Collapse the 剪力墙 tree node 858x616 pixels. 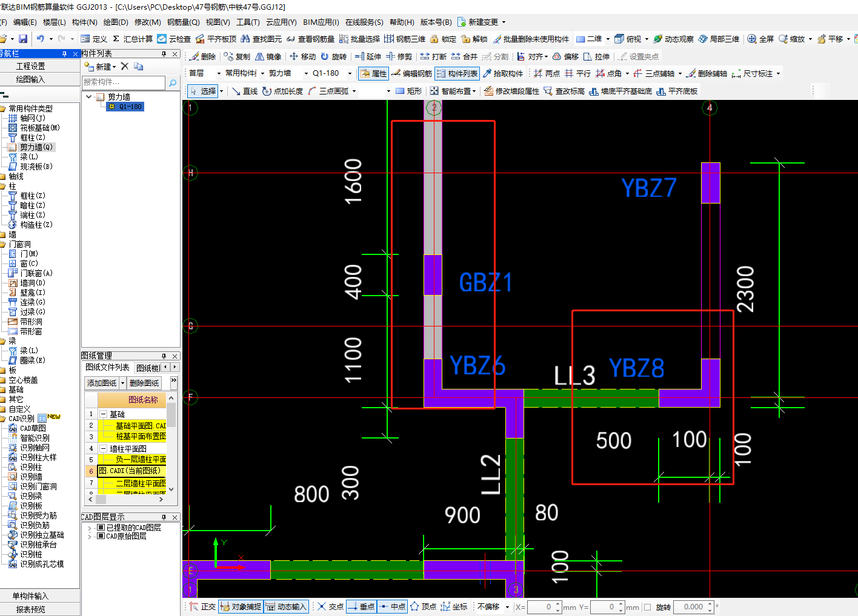pos(89,97)
